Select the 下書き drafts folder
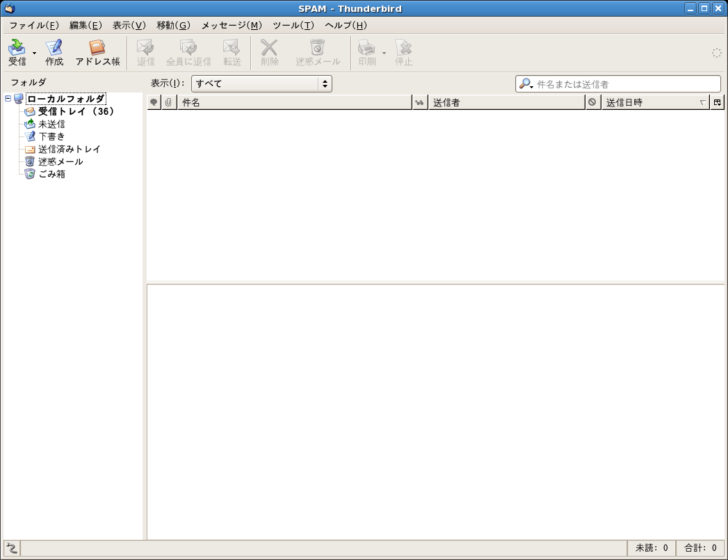This screenshot has height=560, width=728. [x=51, y=136]
